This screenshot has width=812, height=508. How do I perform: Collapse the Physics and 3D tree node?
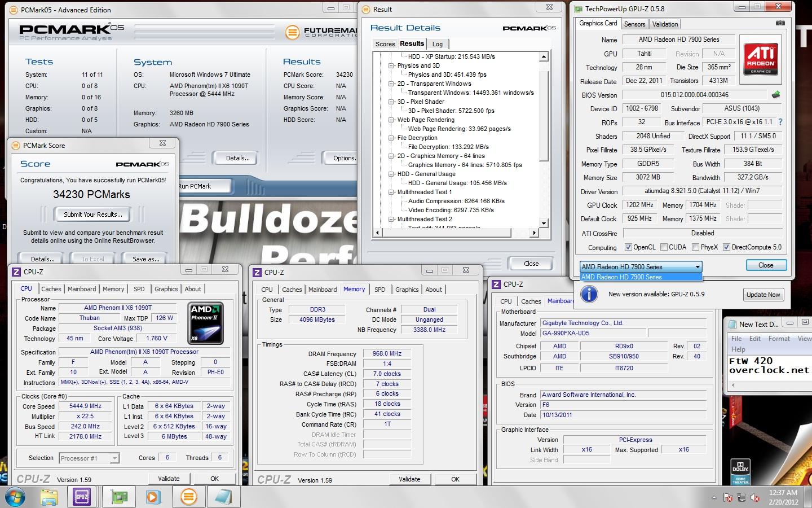coord(391,65)
